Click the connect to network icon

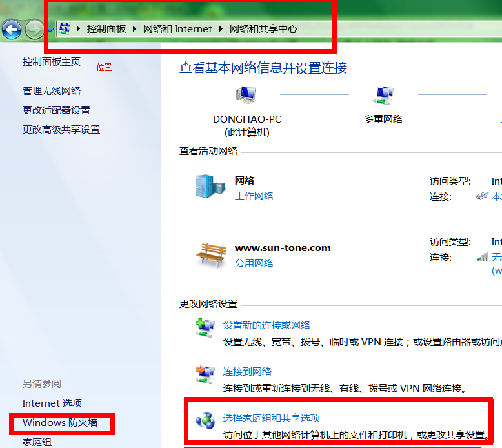point(205,374)
